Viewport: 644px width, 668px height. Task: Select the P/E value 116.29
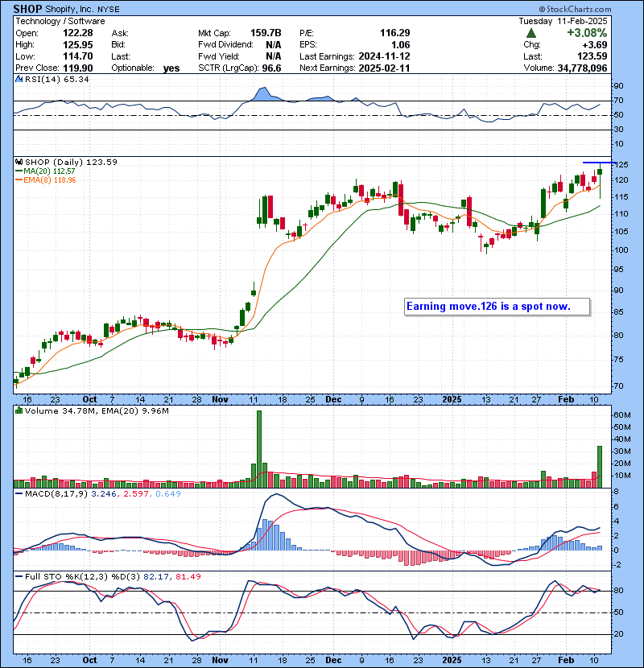pos(395,33)
